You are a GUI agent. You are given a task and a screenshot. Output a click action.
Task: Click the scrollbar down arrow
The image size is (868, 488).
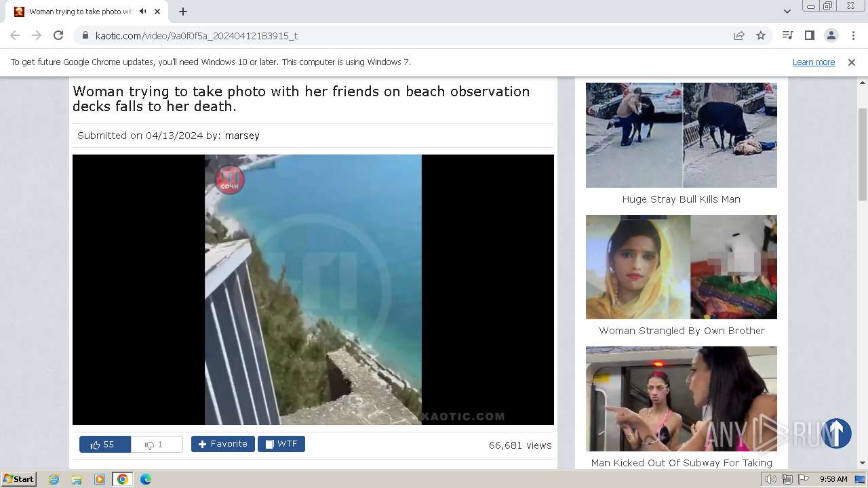863,463
